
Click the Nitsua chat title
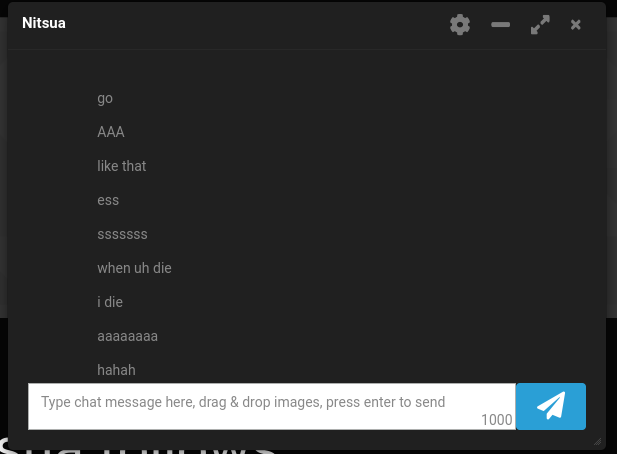pos(44,23)
